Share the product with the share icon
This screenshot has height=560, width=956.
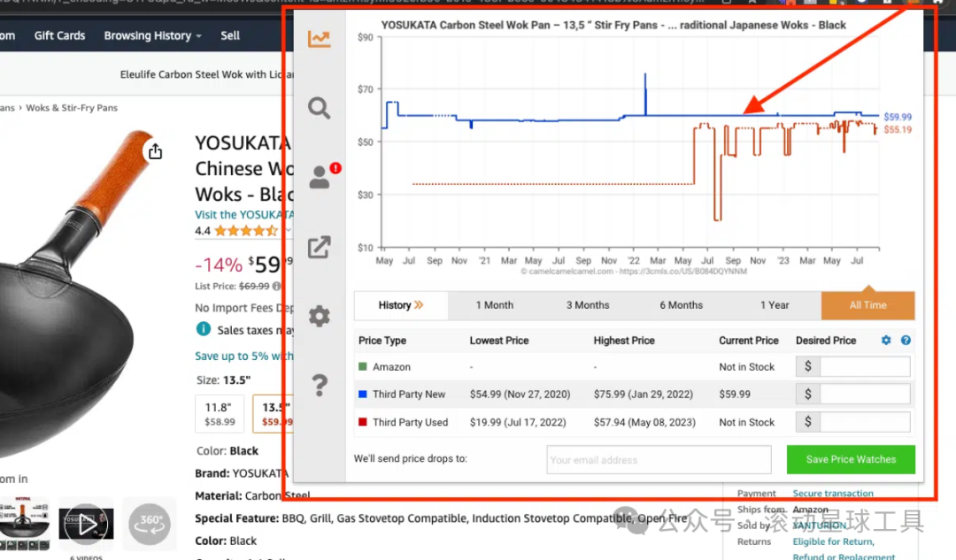tap(156, 150)
